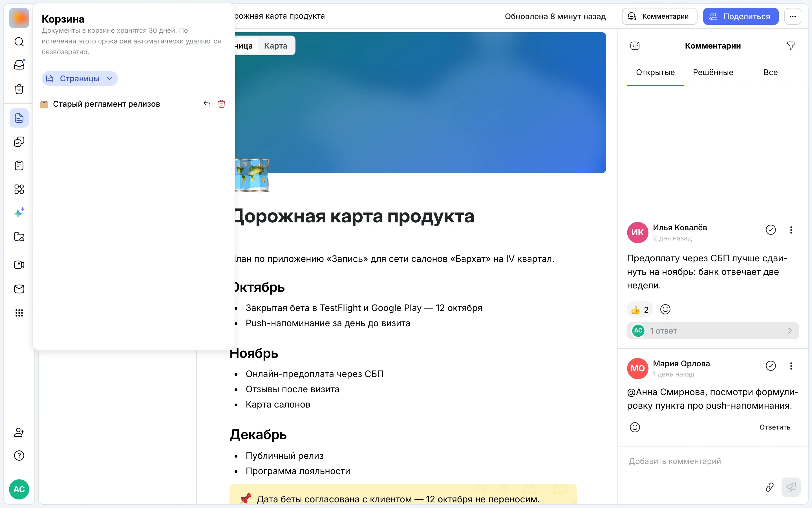
Task: Click the 'Комментарии' header button
Action: (659, 16)
